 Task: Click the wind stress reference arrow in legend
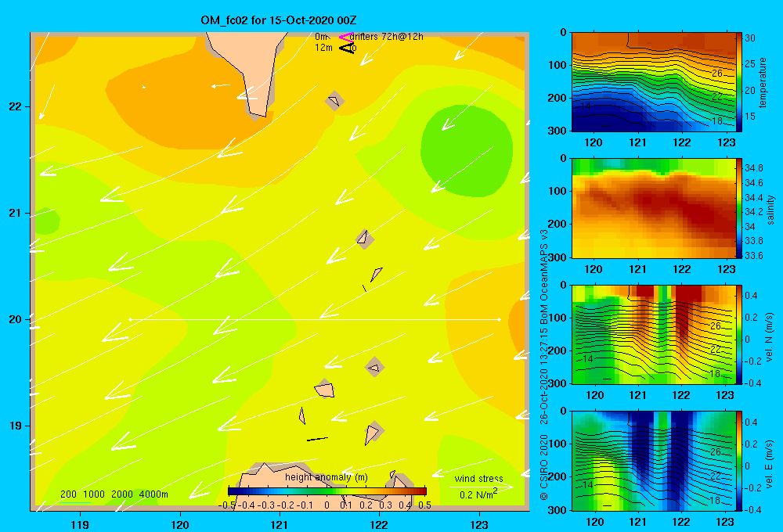481,487
